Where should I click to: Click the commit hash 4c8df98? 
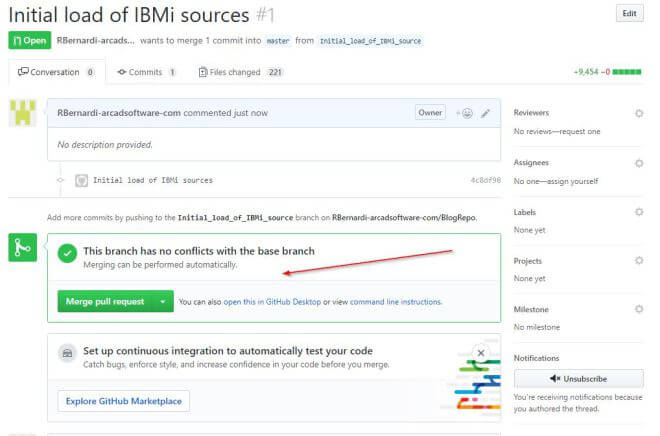point(485,180)
